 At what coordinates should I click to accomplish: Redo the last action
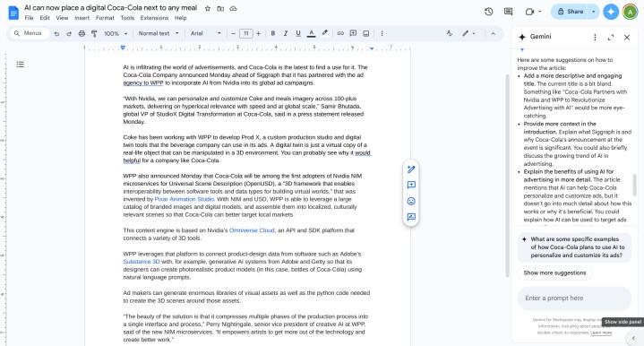pos(69,33)
